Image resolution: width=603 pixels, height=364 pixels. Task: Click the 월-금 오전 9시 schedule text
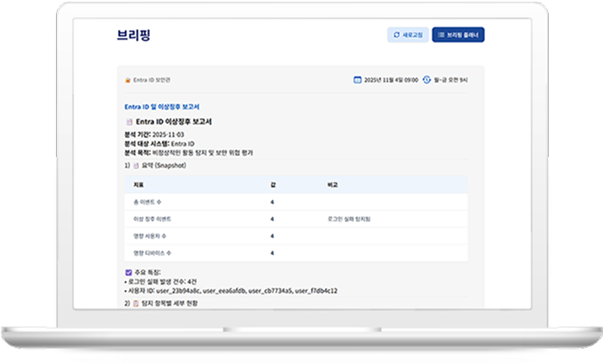(x=451, y=80)
